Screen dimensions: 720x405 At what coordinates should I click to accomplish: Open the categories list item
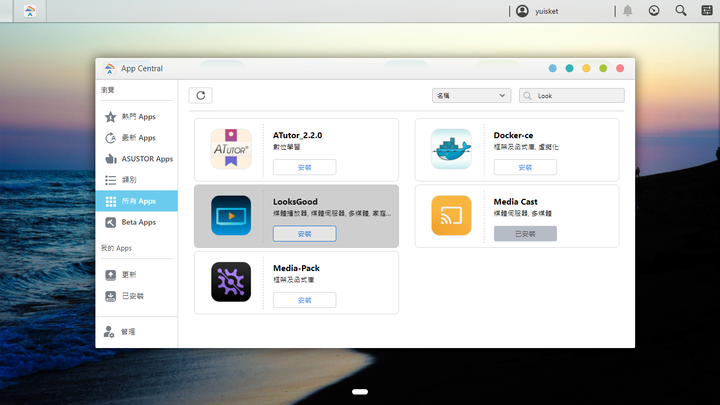tap(136, 180)
